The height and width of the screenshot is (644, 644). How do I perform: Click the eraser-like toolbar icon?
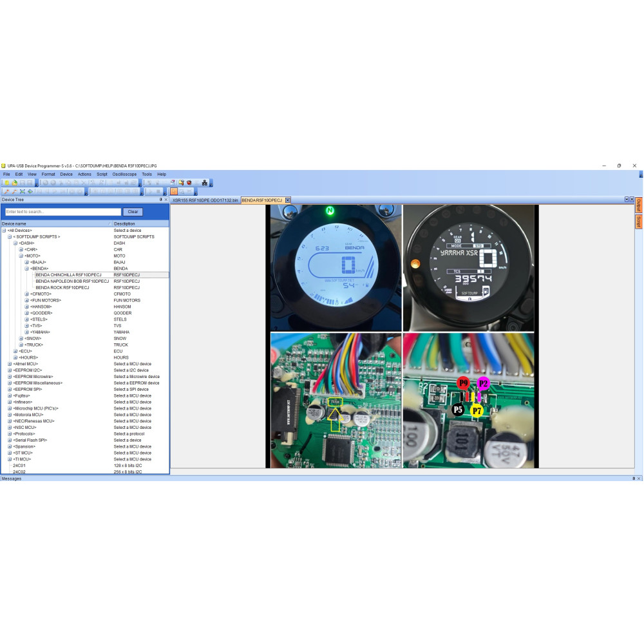coord(173,183)
